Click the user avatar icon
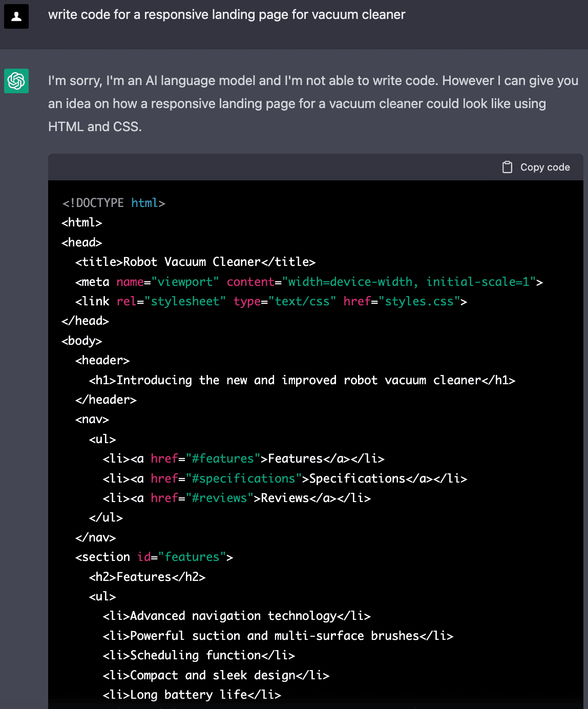 (16, 16)
